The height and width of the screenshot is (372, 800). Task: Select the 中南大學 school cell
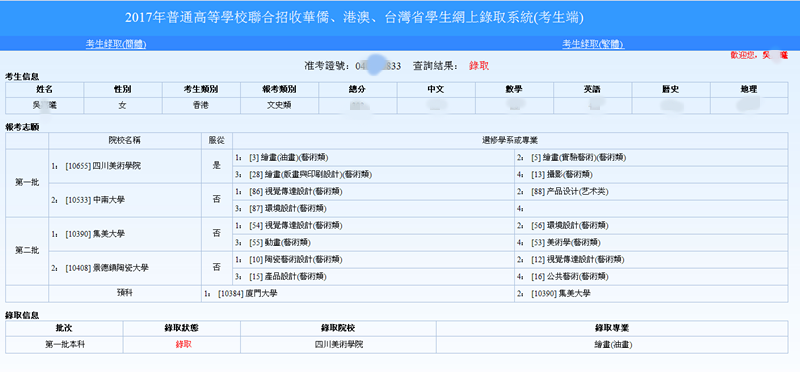[125, 200]
